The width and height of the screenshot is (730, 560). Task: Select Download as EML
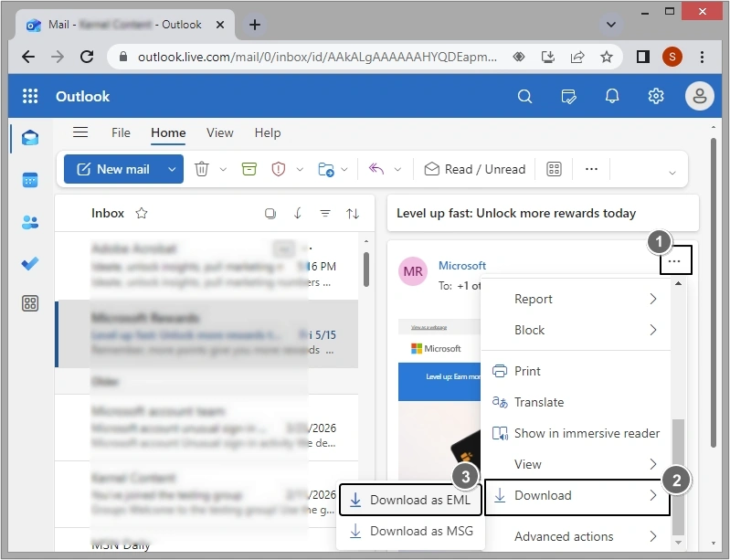pyautogui.click(x=410, y=500)
